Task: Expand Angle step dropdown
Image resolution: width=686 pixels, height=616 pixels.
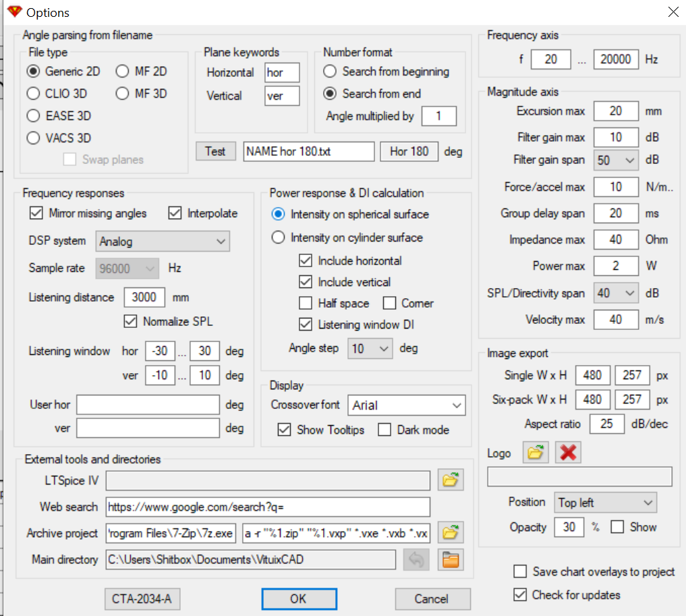Action: coord(370,349)
